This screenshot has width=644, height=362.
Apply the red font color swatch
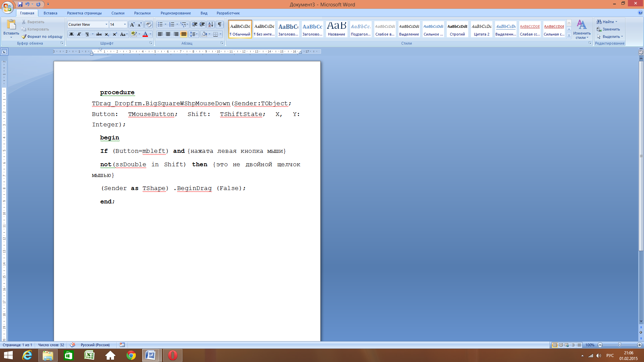(x=145, y=34)
